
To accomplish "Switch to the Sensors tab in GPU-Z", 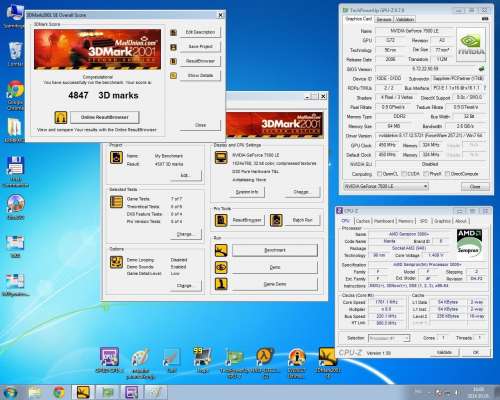I will coord(384,19).
